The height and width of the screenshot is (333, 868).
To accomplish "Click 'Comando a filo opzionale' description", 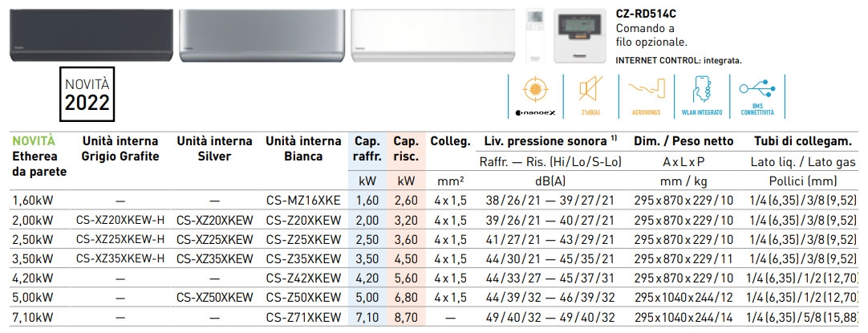I will pos(651,35).
